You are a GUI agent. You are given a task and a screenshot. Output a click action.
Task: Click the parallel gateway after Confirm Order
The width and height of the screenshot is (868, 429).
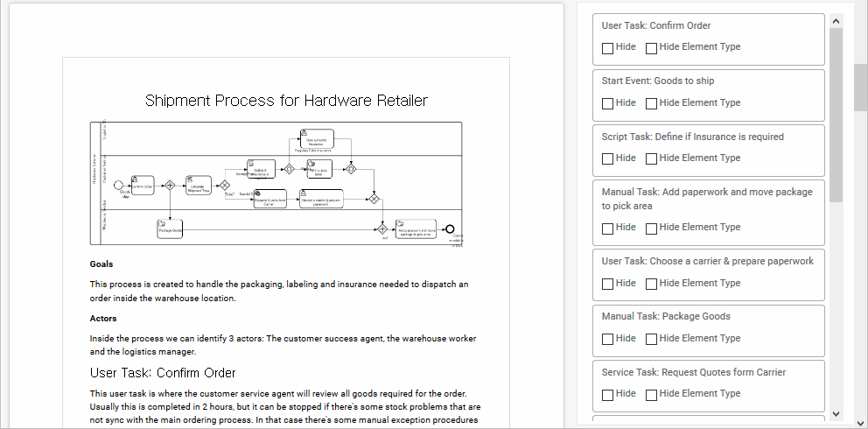(170, 186)
